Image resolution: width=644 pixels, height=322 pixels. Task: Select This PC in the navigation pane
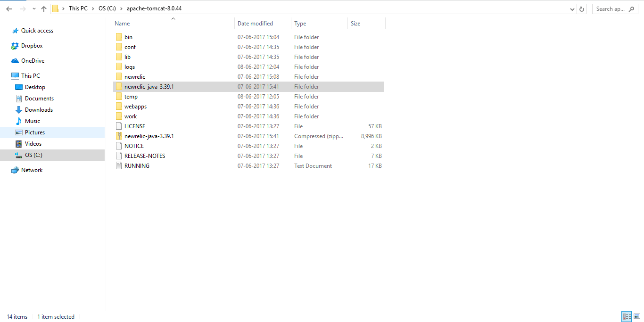point(31,76)
